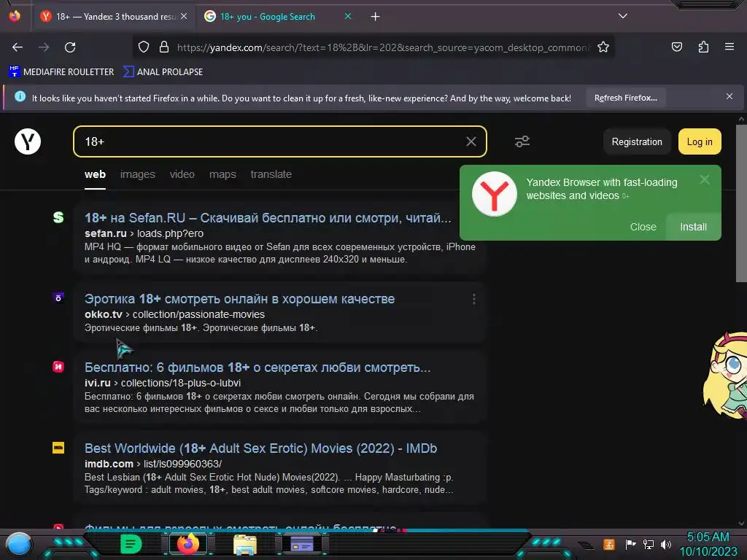Expand the list all tabs chevron
The image size is (747, 560).
click(623, 16)
